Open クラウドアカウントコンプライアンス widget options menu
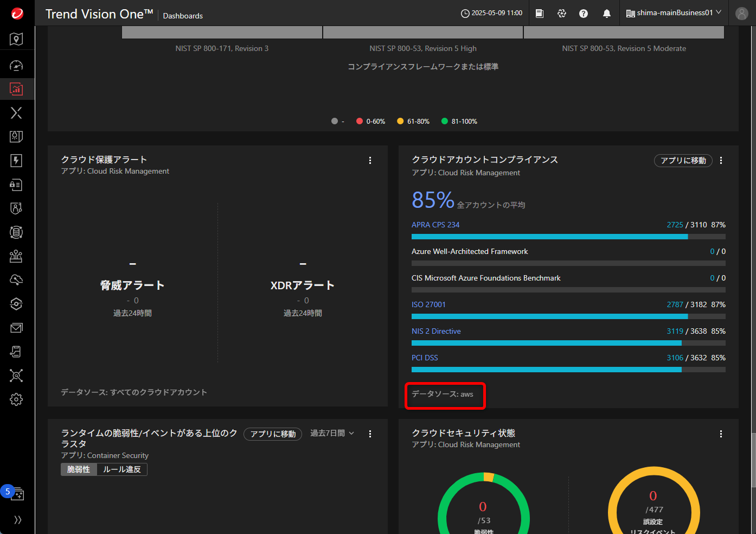The height and width of the screenshot is (534, 756). click(x=721, y=161)
